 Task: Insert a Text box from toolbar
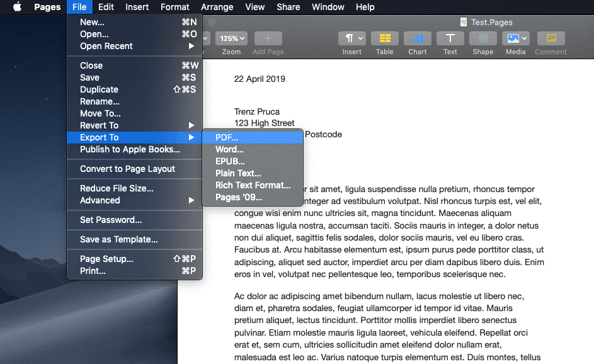coord(450,38)
